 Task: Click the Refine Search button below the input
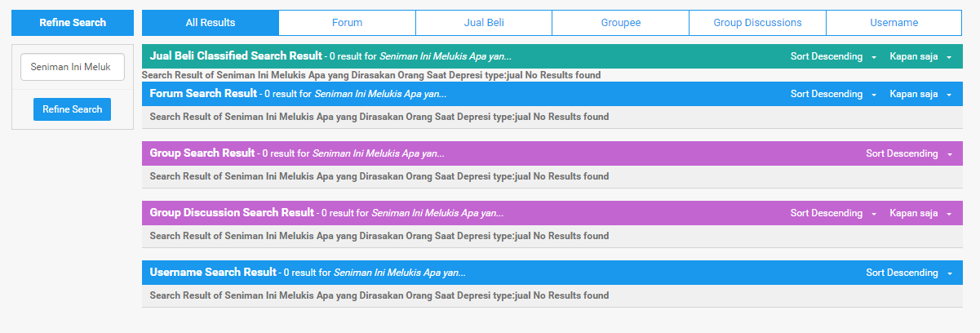click(72, 109)
